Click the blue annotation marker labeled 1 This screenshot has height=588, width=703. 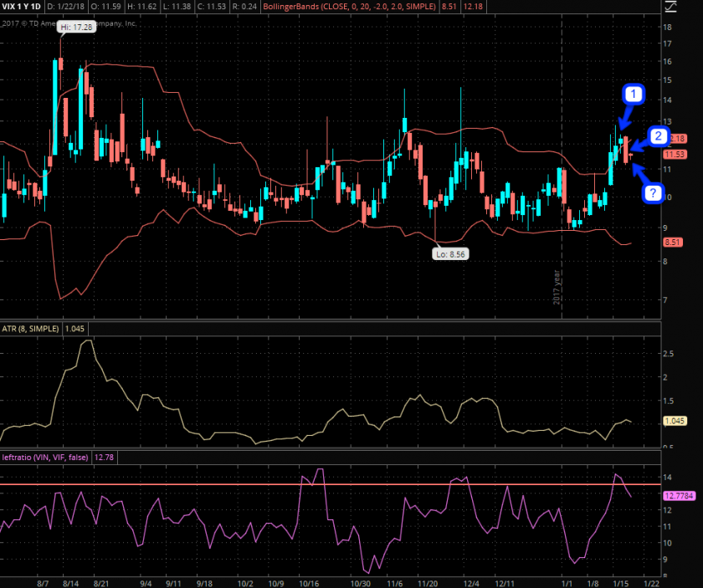634,95
